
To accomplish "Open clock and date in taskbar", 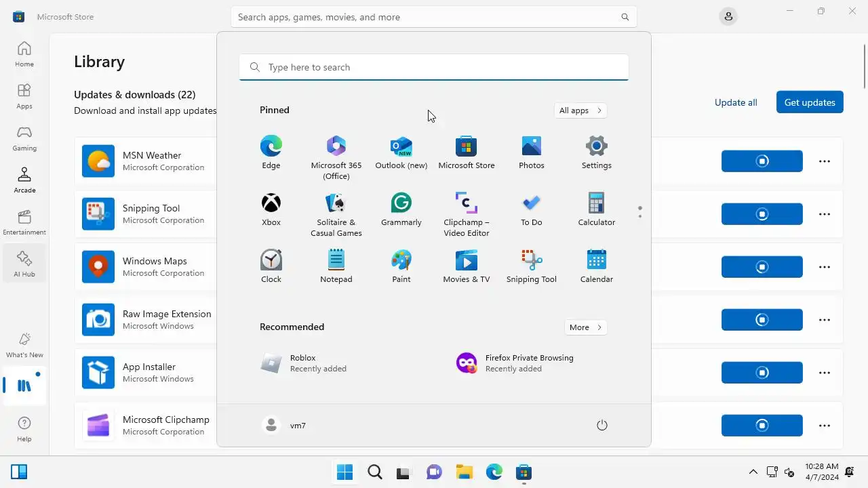I will 822,472.
